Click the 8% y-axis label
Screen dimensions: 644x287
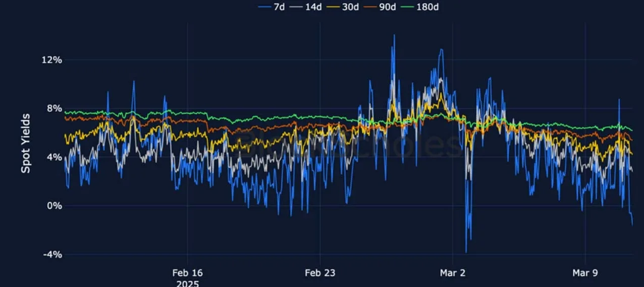[x=55, y=108]
